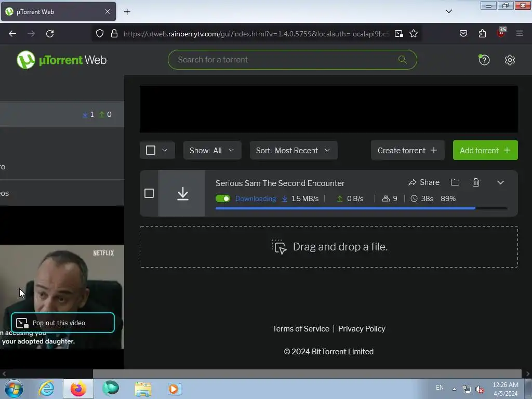The image size is (532, 399).
Task: Open a new tab with plus button
Action: pyautogui.click(x=127, y=12)
